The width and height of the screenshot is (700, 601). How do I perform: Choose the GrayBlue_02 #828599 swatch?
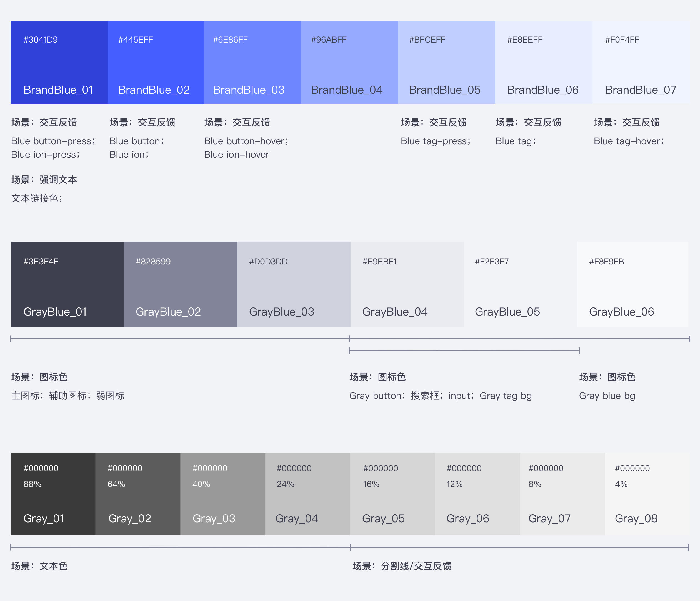click(181, 284)
